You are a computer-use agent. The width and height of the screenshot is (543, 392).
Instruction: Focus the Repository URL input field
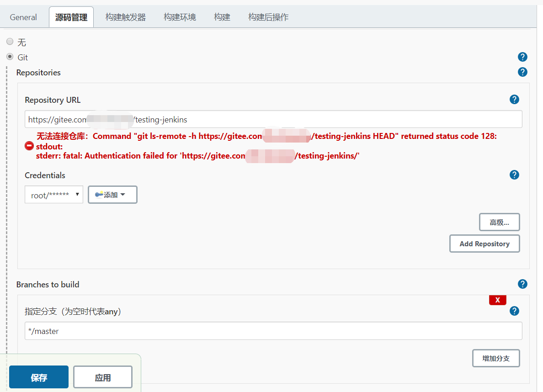coord(273,119)
